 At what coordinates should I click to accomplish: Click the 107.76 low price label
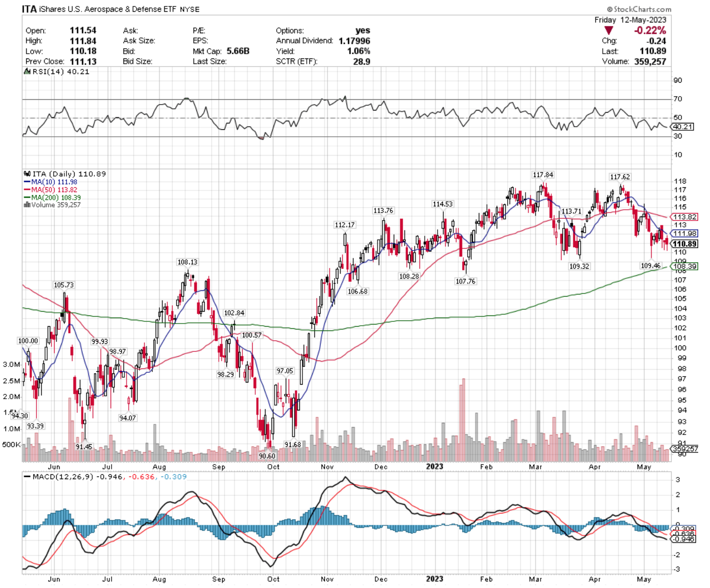(465, 281)
